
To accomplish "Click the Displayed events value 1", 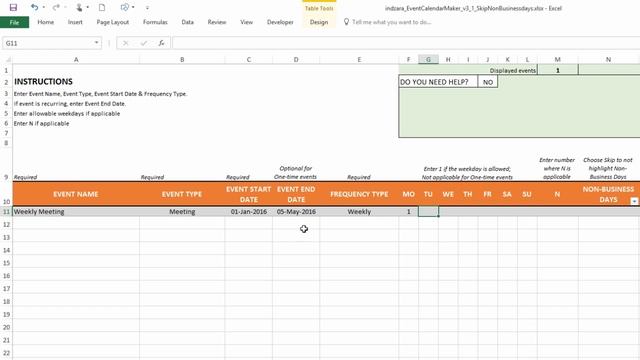I will point(558,70).
